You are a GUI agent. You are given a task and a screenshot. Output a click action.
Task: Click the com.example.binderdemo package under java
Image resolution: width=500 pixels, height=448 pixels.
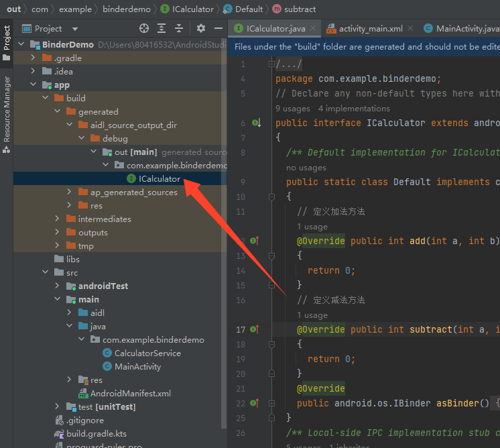click(147, 340)
